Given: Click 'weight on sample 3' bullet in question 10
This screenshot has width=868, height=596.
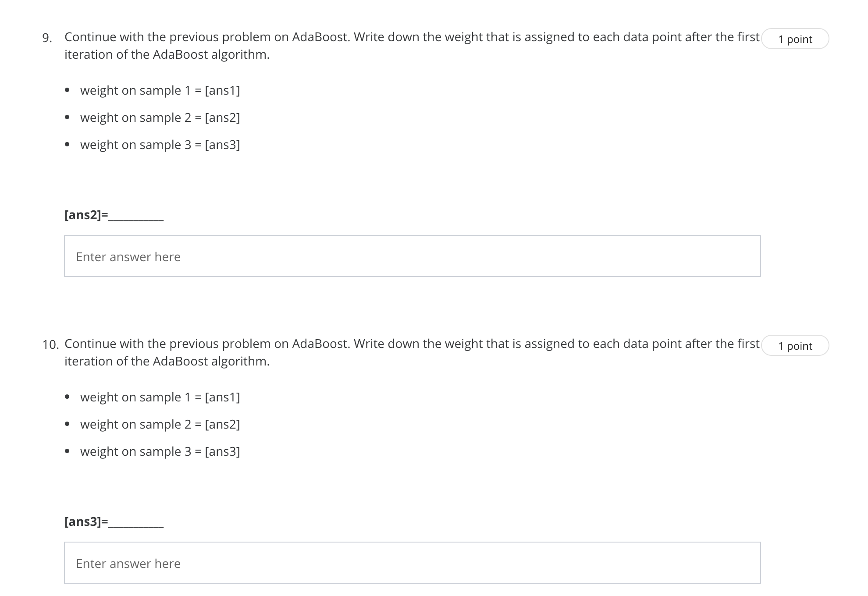Looking at the screenshot, I should click(x=160, y=451).
